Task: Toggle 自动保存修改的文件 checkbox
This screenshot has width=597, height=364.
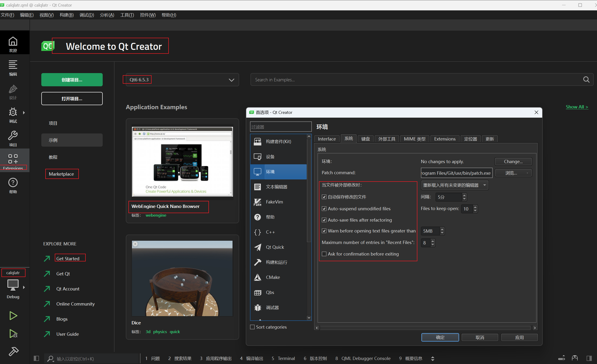Action: [x=324, y=197]
